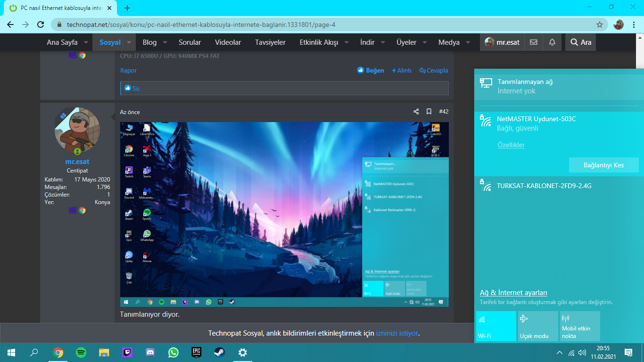Screen dimensions: 644x362
Task: Expand the Üyeler dropdown arrow
Action: point(425,42)
